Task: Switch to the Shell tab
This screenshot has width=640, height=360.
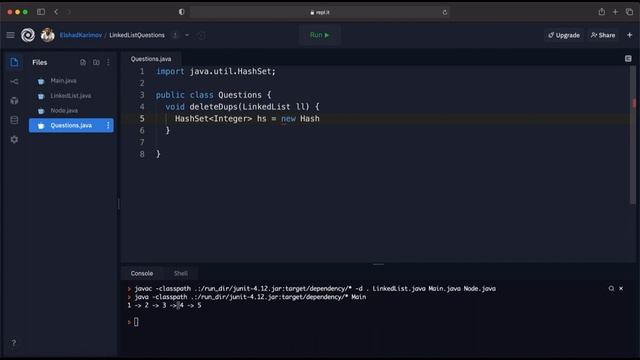Action: coord(181,273)
